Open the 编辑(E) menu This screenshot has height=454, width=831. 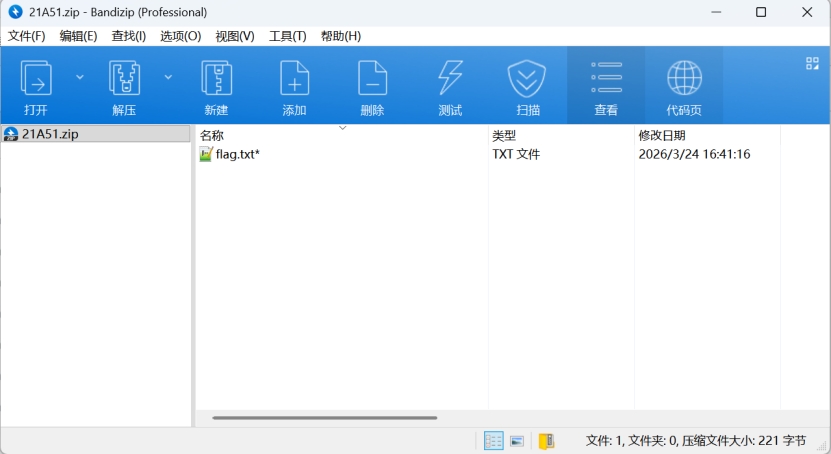[78, 36]
